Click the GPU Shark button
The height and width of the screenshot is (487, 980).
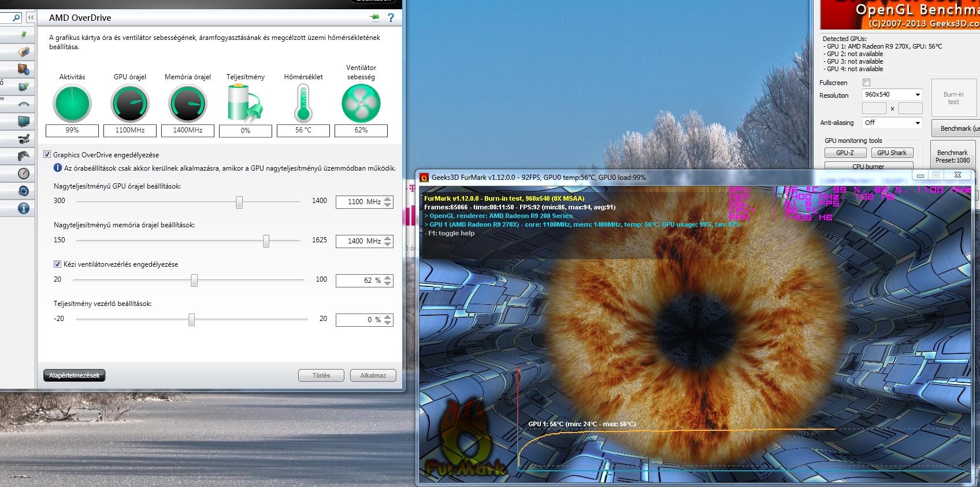892,153
